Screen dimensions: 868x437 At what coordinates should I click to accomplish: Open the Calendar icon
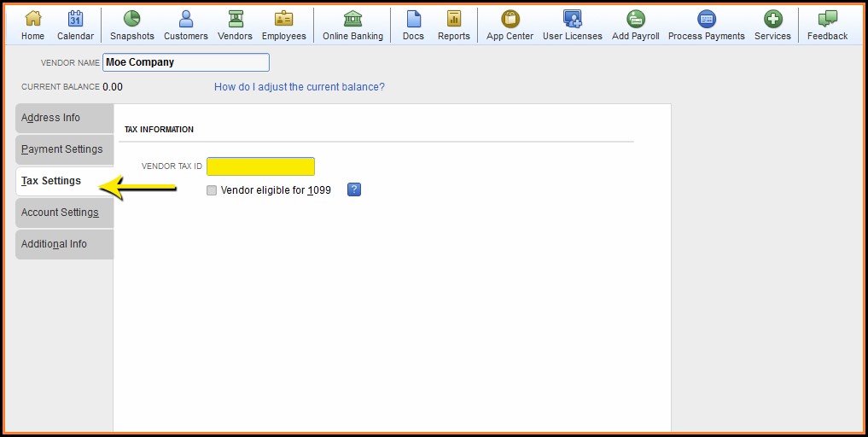tap(75, 20)
